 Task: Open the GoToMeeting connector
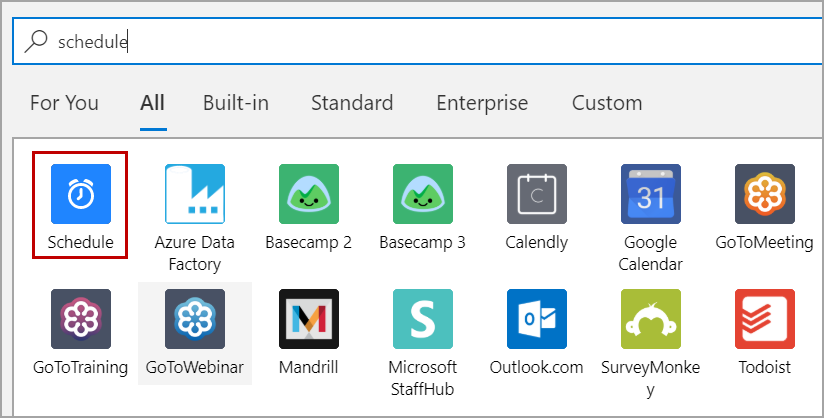pos(765,195)
